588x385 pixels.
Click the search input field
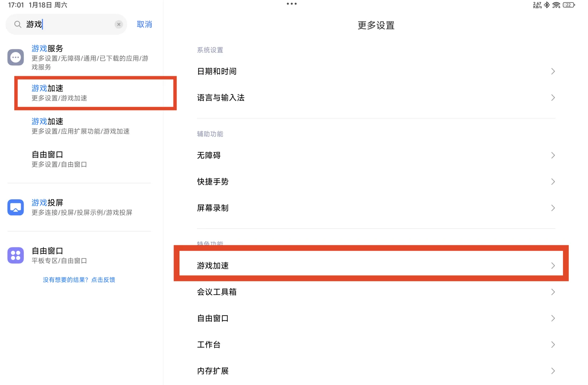click(x=64, y=24)
